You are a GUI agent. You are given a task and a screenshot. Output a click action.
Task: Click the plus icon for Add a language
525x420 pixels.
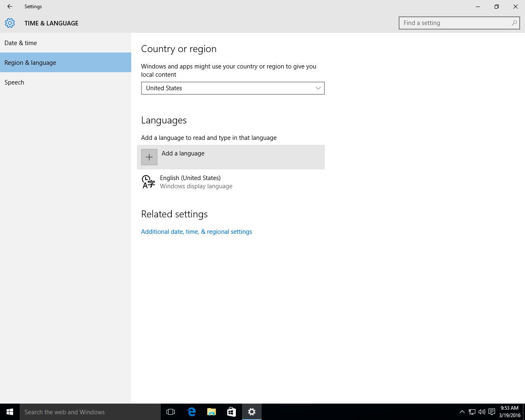tap(149, 157)
